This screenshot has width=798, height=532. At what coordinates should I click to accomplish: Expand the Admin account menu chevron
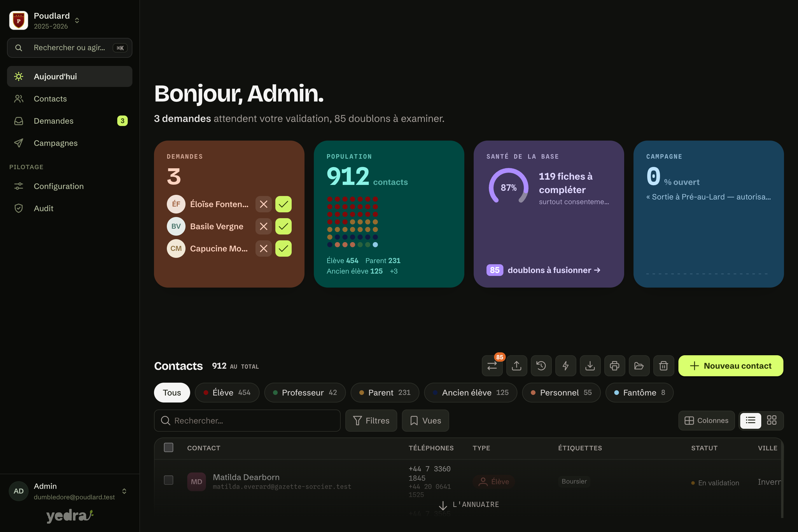[x=124, y=491]
